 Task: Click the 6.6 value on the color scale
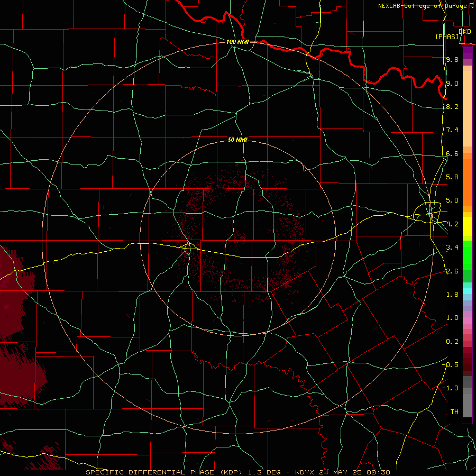pos(452,153)
